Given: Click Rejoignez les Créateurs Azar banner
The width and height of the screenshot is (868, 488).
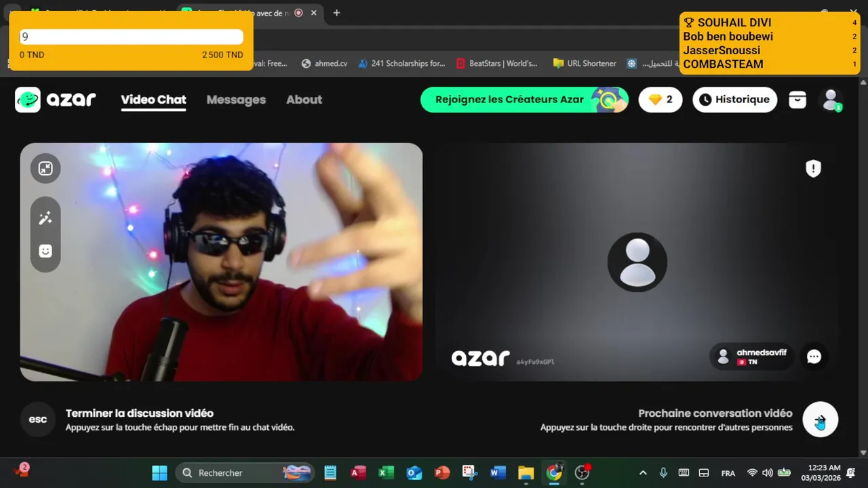Looking at the screenshot, I should click(524, 100).
